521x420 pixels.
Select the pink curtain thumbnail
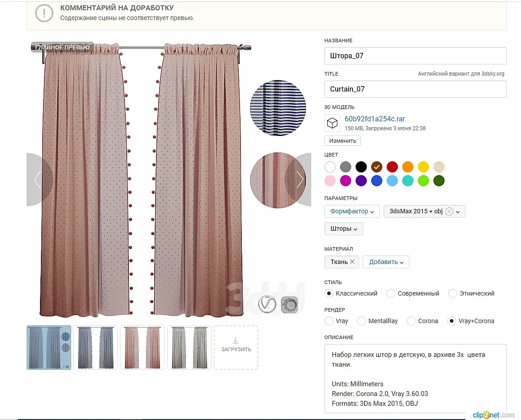(142, 348)
